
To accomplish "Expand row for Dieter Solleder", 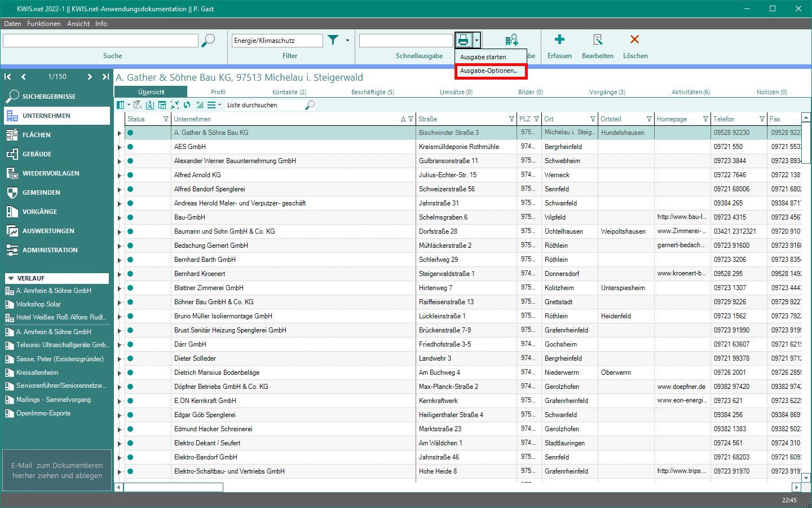I will 120,359.
